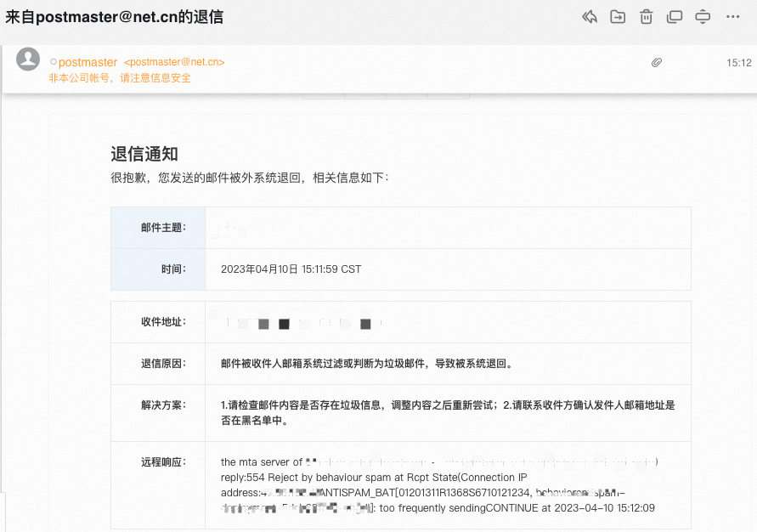Image resolution: width=757 pixels, height=532 pixels.
Task: Move email to folder icon
Action: (x=618, y=17)
